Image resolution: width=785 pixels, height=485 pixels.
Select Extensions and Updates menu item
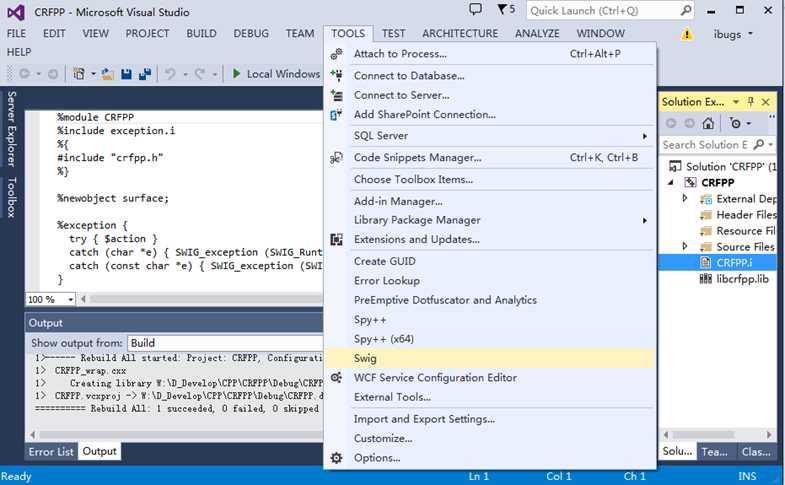point(490,240)
